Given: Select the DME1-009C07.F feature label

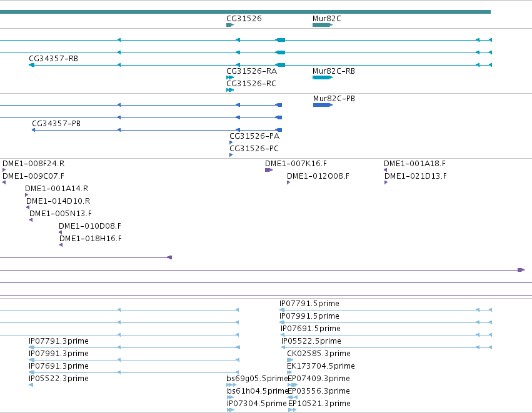Looking at the screenshot, I should pos(33,176).
